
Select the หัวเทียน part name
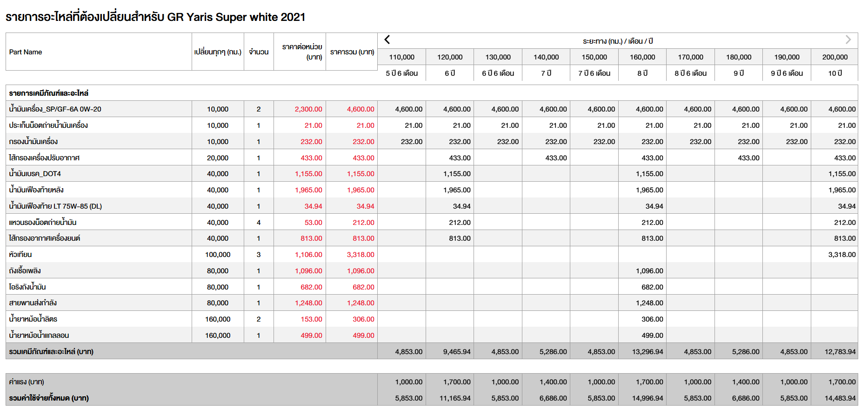pyautogui.click(x=20, y=255)
